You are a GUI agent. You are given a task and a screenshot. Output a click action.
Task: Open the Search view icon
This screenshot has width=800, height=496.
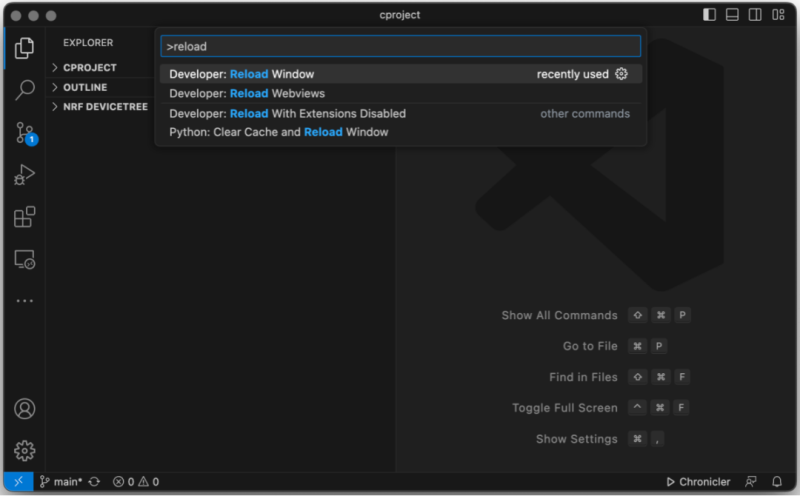[25, 90]
